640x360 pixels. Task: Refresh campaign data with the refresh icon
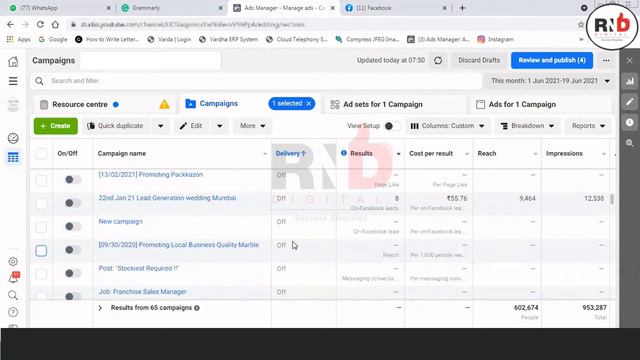438,60
